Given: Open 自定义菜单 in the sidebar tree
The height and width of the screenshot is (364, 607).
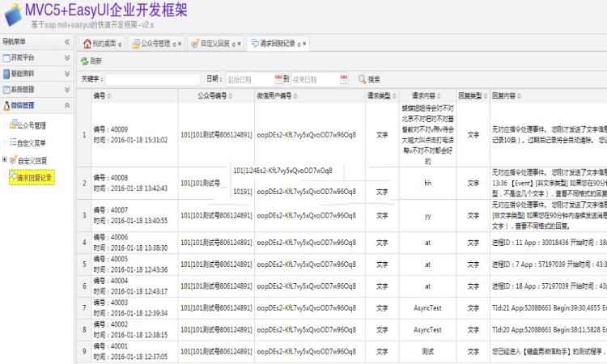Looking at the screenshot, I should pos(31,142).
